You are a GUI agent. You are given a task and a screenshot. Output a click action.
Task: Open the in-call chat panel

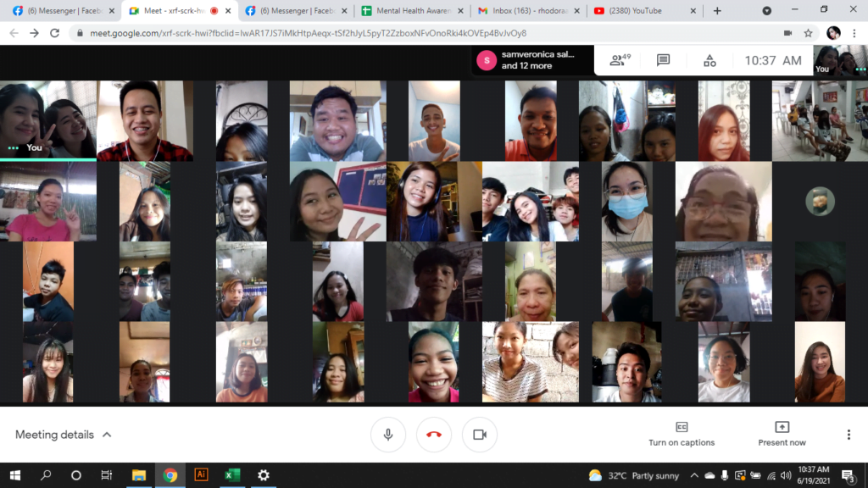point(664,60)
